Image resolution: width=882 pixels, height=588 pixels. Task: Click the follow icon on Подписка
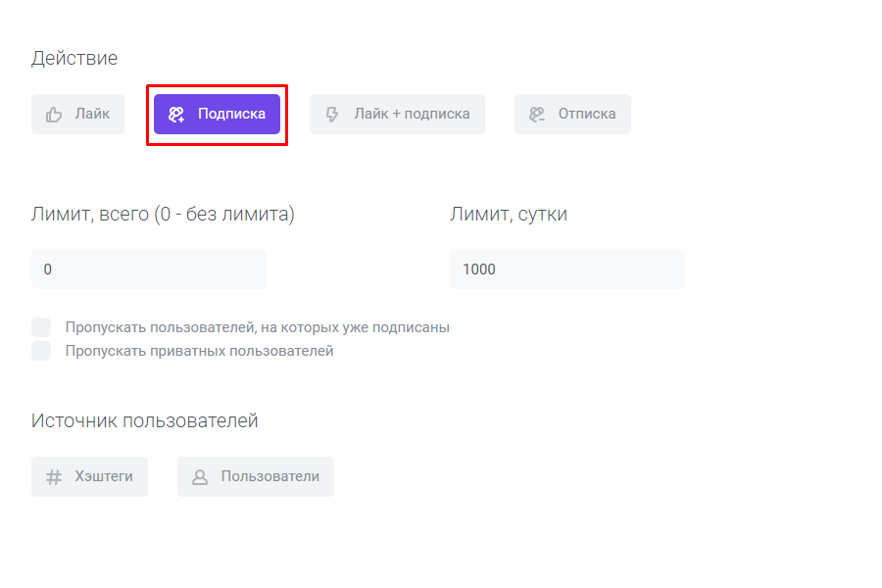[176, 115]
